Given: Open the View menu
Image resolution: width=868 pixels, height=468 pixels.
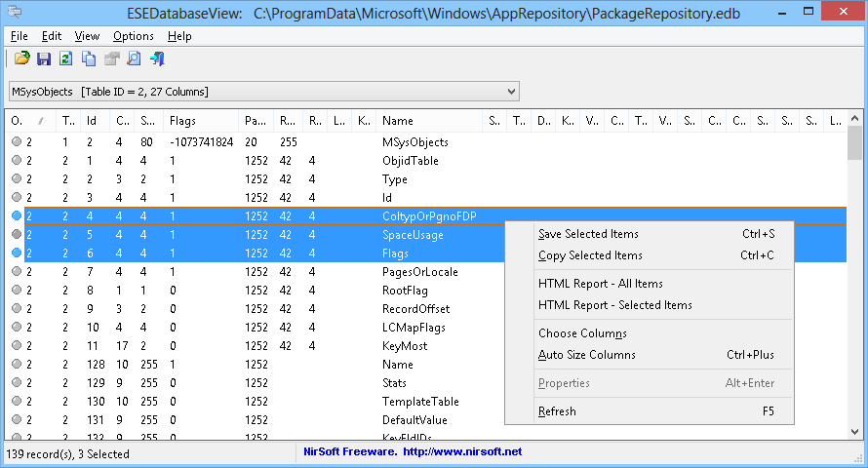Looking at the screenshot, I should [x=87, y=36].
